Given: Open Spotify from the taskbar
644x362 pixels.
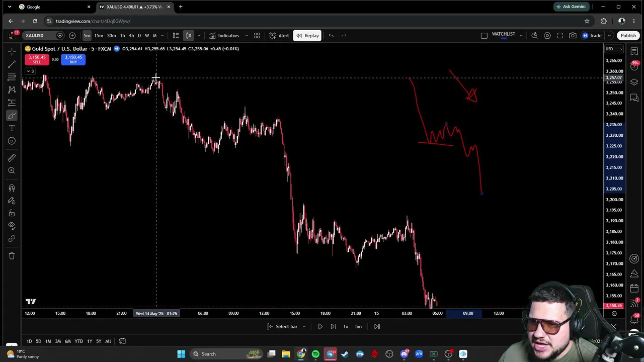Looking at the screenshot, I should pos(315,354).
